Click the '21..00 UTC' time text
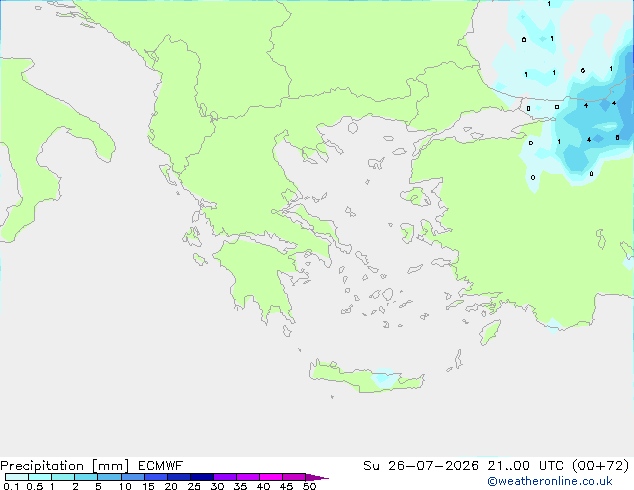 [526, 466]
